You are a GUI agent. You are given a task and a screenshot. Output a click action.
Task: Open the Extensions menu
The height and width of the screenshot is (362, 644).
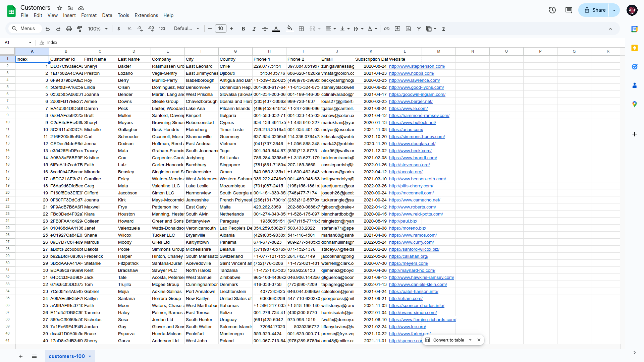(146, 15)
